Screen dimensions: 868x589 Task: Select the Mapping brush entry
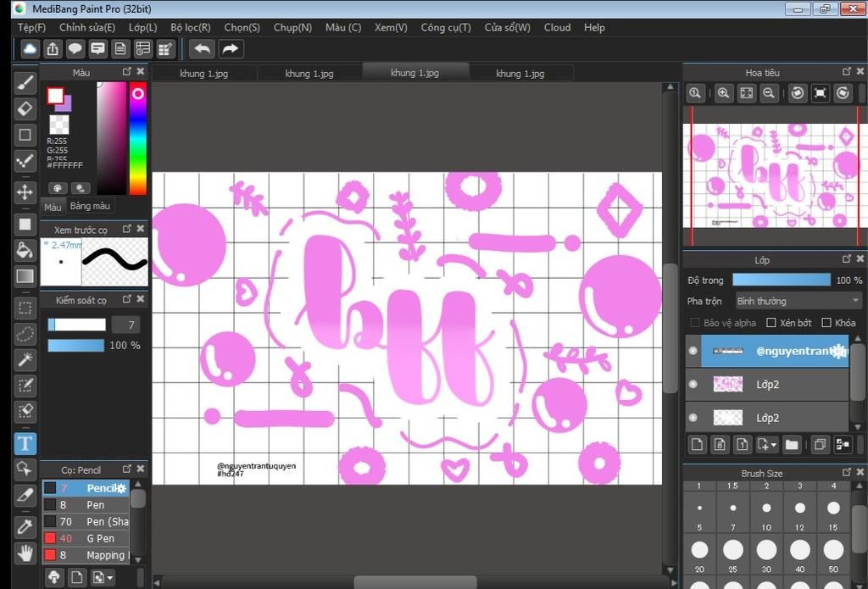[86, 555]
